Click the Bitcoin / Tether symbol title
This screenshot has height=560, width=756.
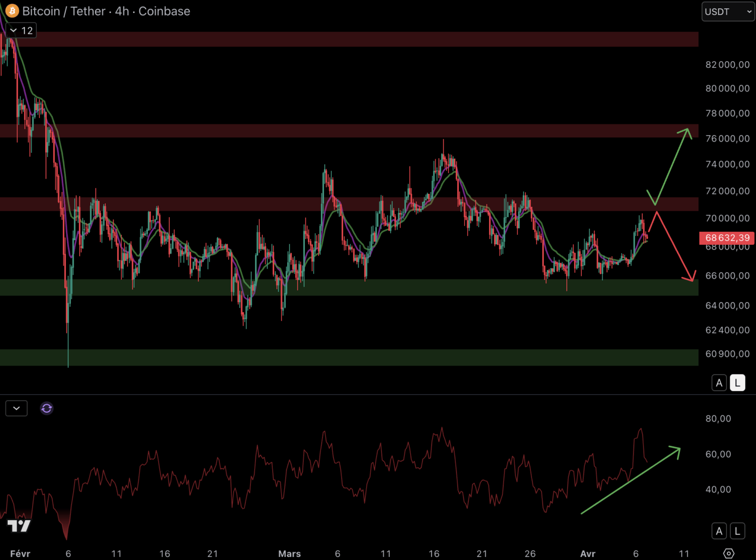(106, 11)
